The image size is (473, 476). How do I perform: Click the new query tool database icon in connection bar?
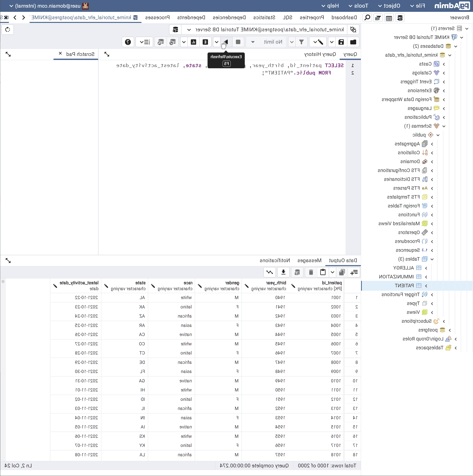click(x=175, y=30)
